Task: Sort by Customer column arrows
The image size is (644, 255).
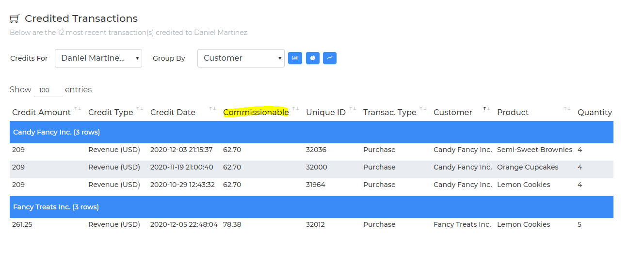Action: click(x=486, y=109)
